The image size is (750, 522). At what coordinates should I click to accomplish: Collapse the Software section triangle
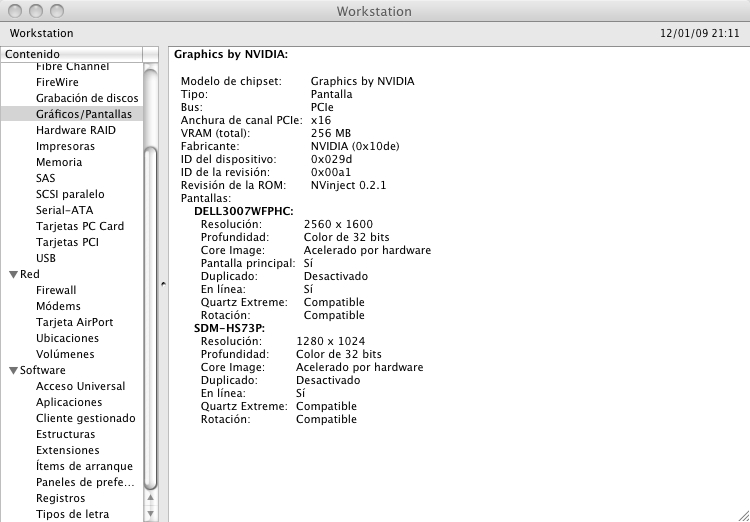pos(13,370)
